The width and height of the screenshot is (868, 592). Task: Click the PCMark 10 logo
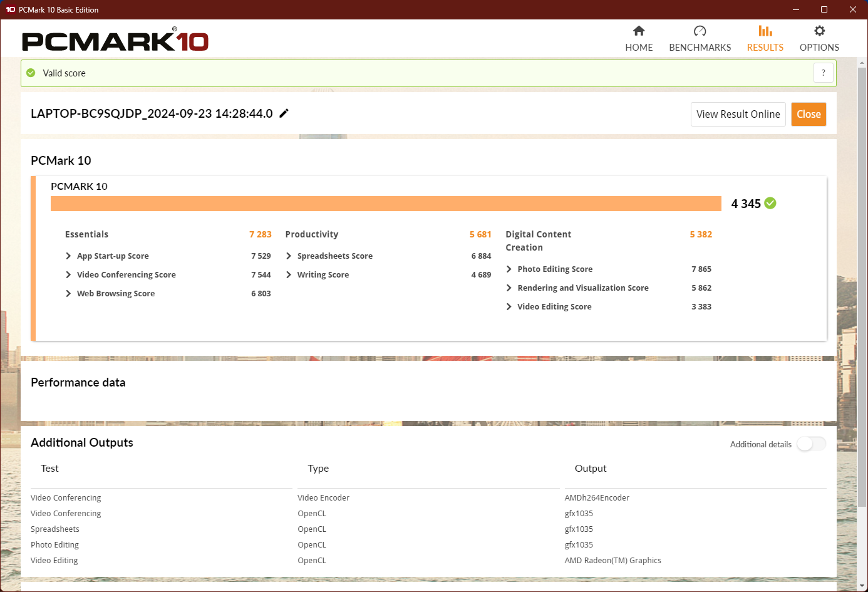click(x=115, y=40)
